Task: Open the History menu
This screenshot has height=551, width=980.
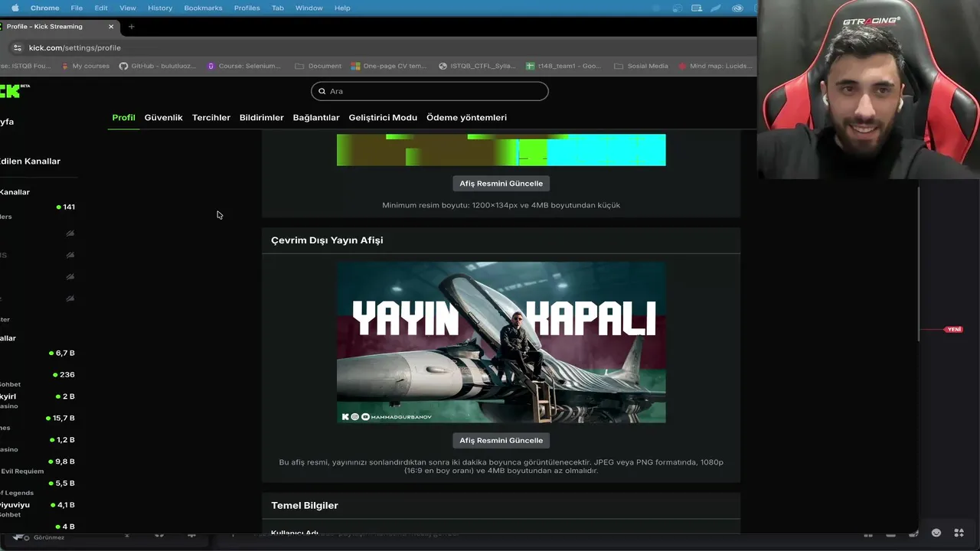Action: coord(160,8)
